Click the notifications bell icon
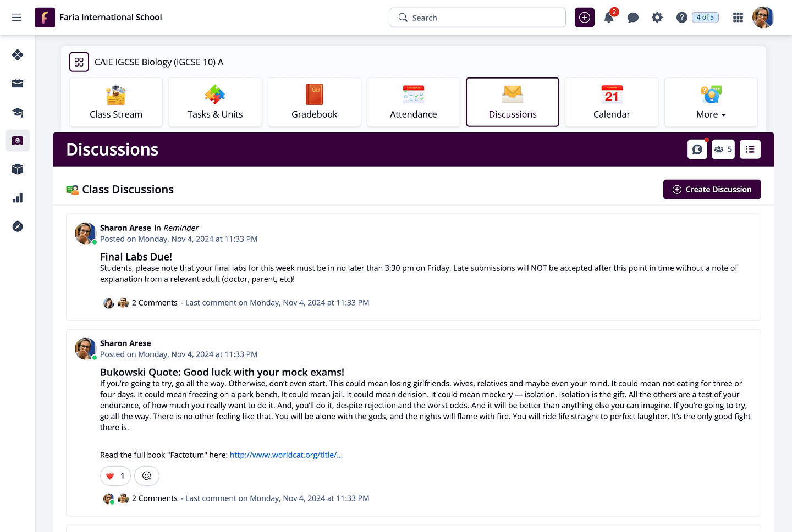The height and width of the screenshot is (532, 792). (x=609, y=18)
